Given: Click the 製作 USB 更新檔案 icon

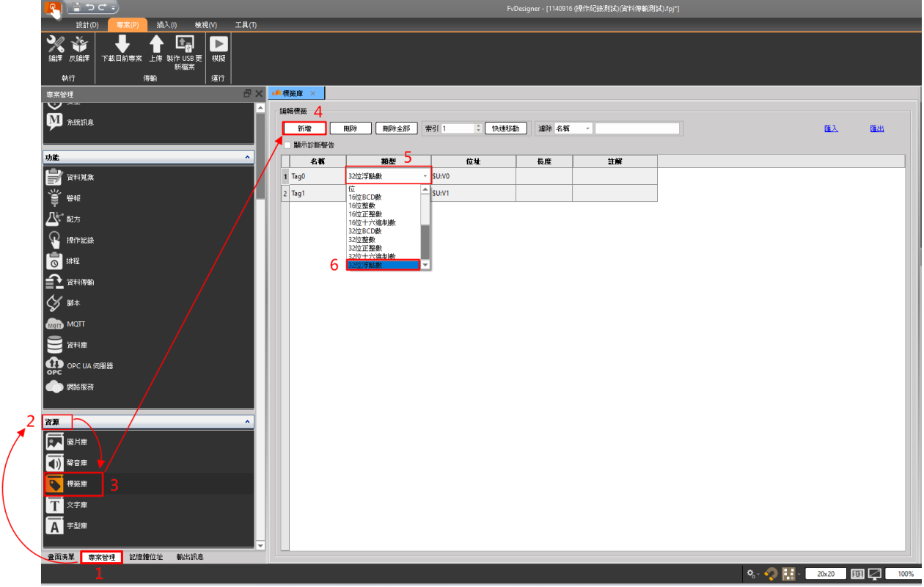Looking at the screenshot, I should pos(184,45).
